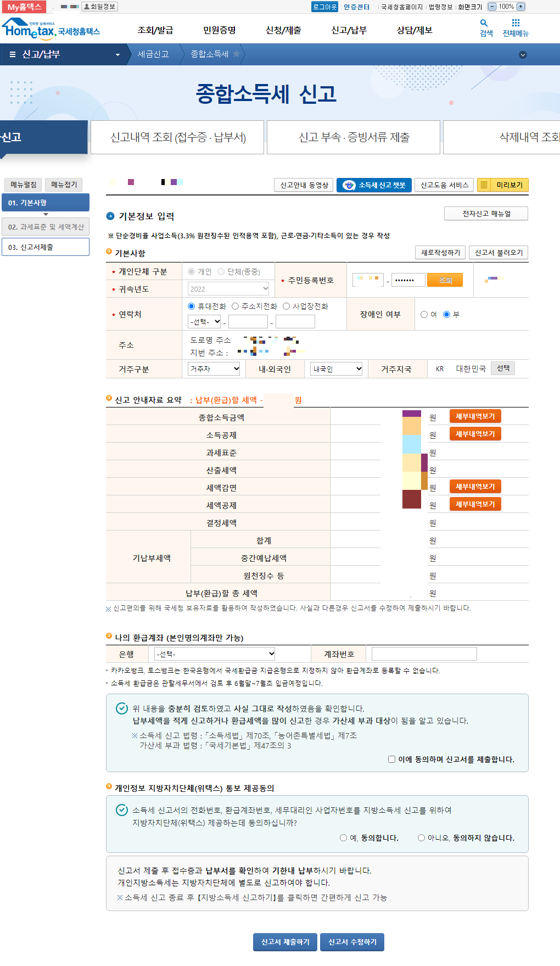
Task: Open the 민원증명 menu
Action: click(x=220, y=30)
